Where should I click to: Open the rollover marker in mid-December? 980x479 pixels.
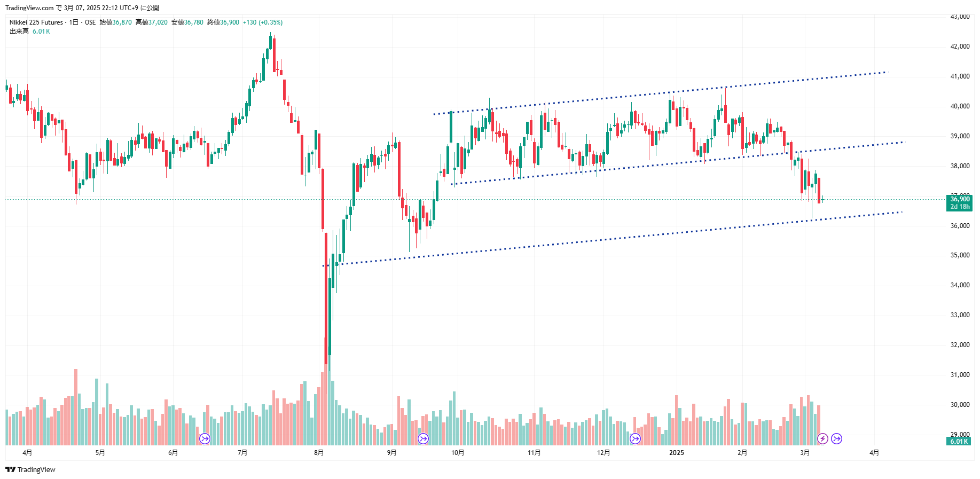click(635, 439)
